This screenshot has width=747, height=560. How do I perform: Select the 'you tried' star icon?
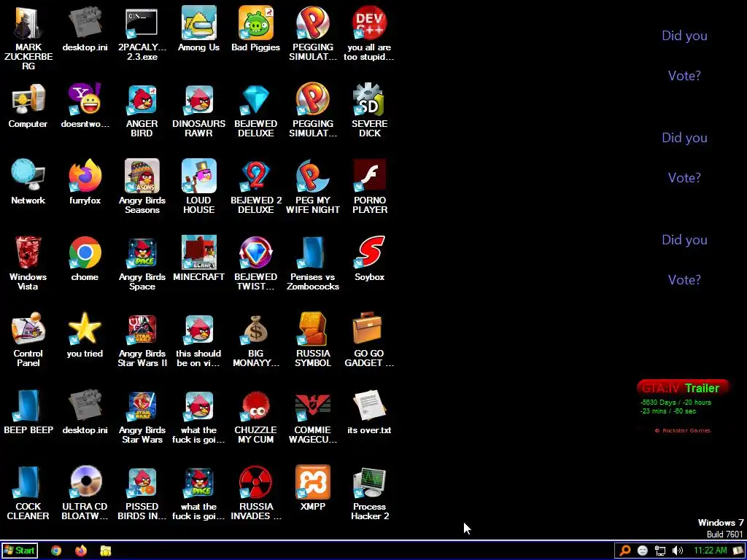pyautogui.click(x=85, y=330)
